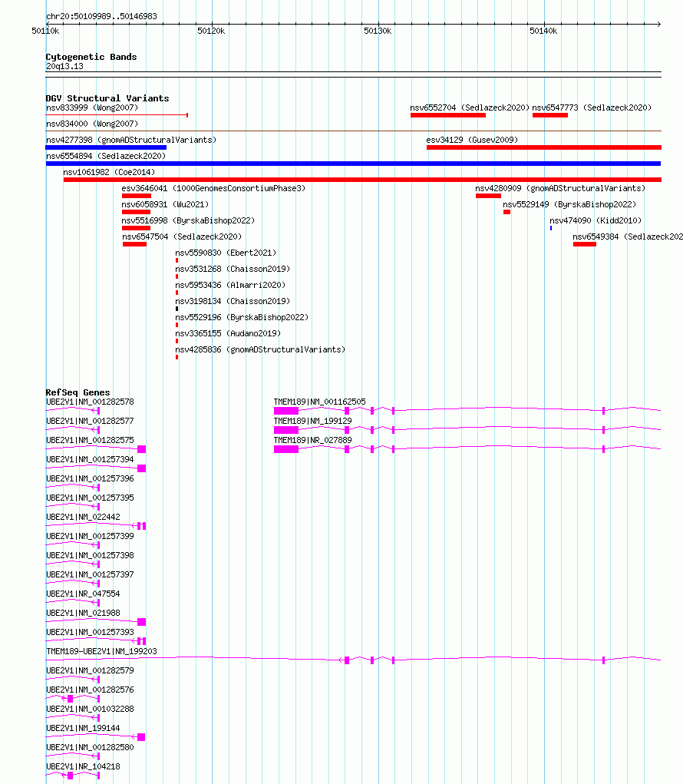Screen dimensions: 683x784
Task: Click the Cytogenetic Bands track title
Action: [x=91, y=57]
